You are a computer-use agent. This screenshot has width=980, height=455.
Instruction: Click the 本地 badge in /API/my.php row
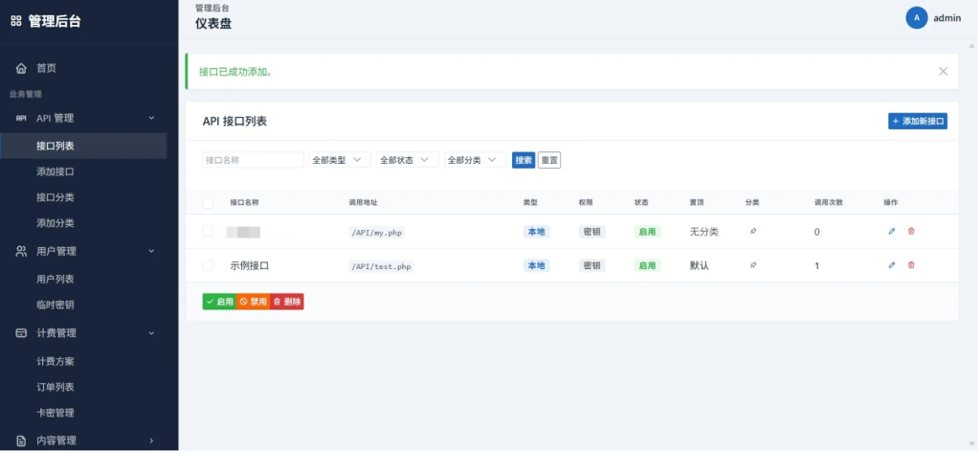click(x=536, y=232)
